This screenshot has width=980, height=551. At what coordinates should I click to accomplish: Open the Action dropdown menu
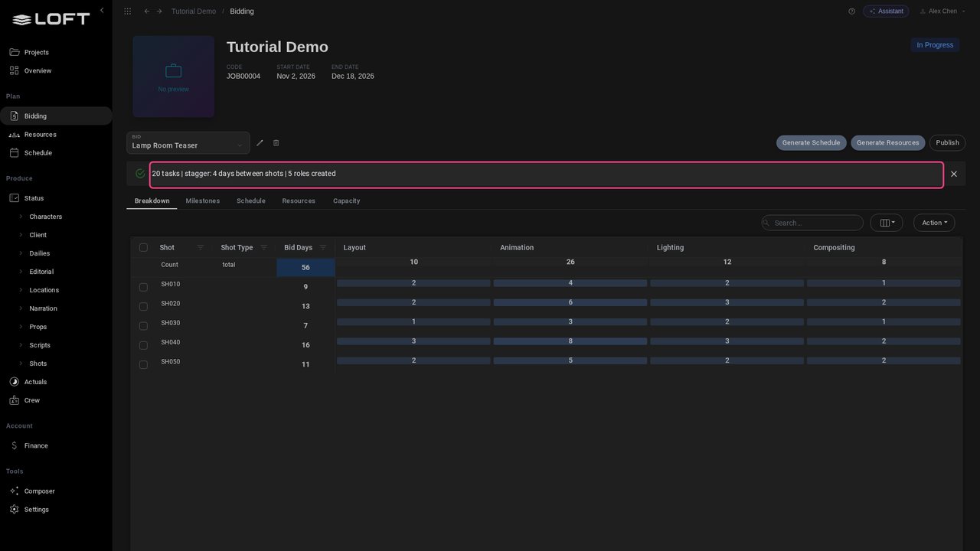[x=934, y=223]
